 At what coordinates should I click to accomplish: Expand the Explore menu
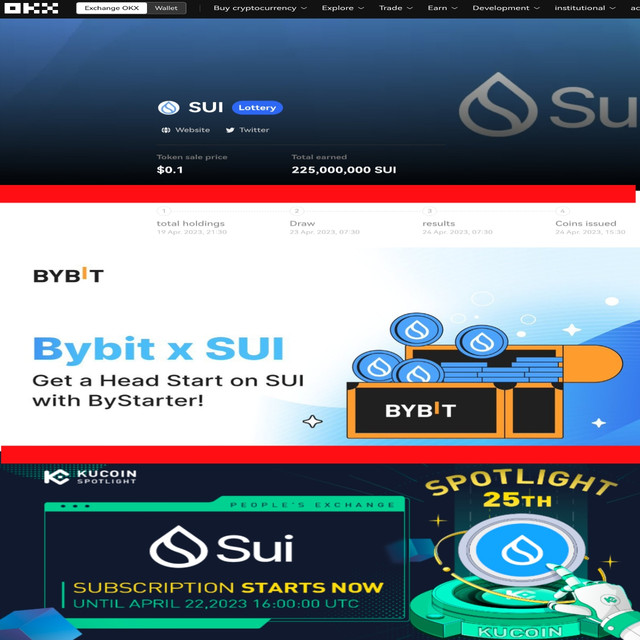coord(342,8)
